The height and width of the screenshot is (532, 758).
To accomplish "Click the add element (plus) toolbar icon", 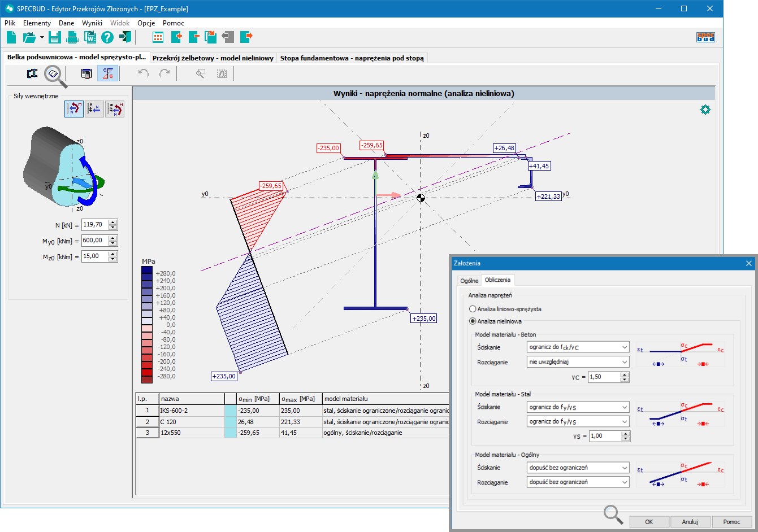I will (176, 37).
